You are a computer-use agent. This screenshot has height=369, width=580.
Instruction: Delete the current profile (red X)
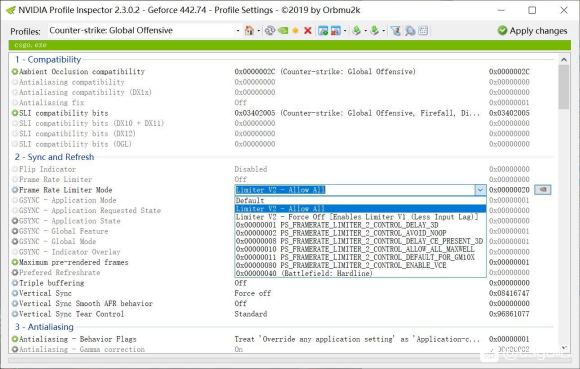click(x=307, y=30)
